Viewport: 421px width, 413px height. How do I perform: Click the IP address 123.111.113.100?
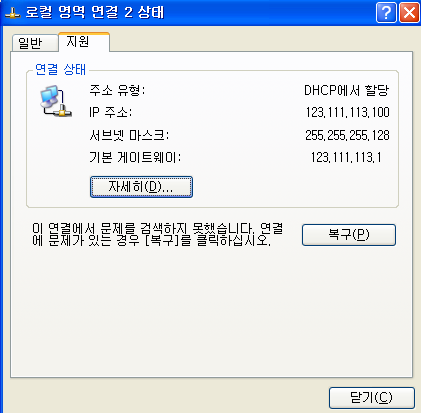click(x=348, y=112)
